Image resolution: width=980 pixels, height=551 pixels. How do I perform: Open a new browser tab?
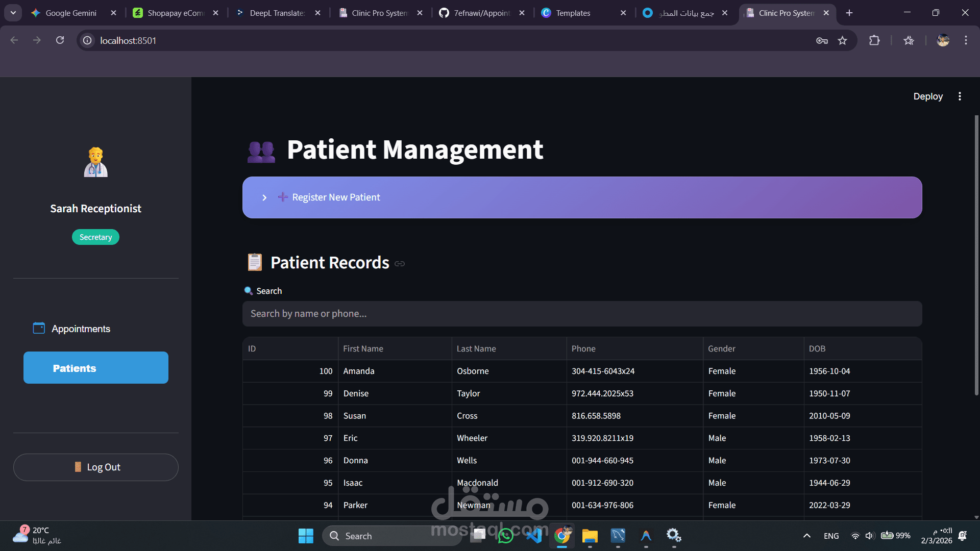(849, 13)
